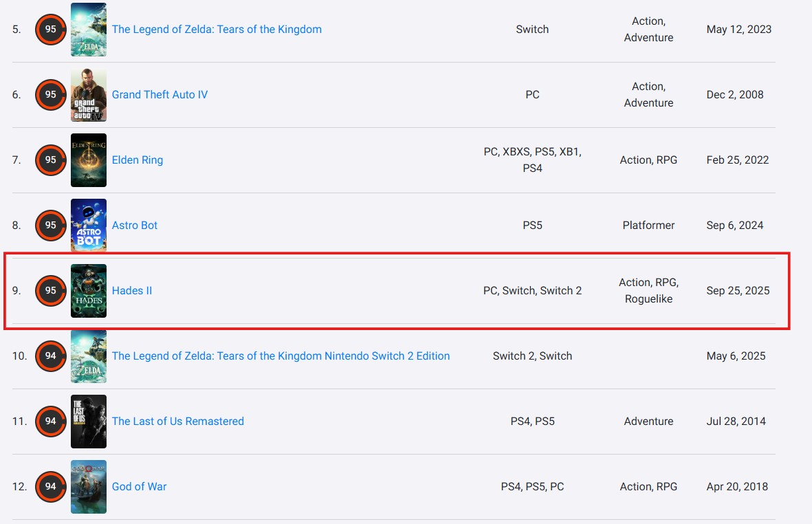
Task: Open the Hades II game page
Action: [131, 290]
